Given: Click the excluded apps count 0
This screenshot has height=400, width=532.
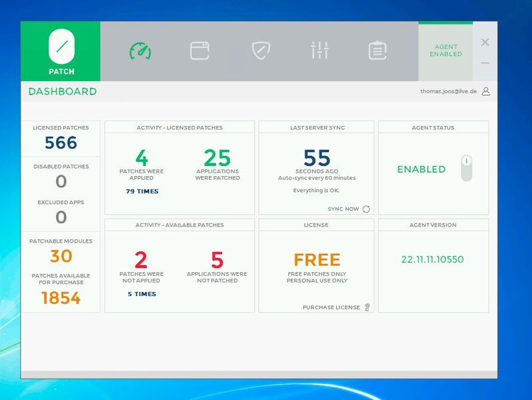Looking at the screenshot, I should click(61, 217).
